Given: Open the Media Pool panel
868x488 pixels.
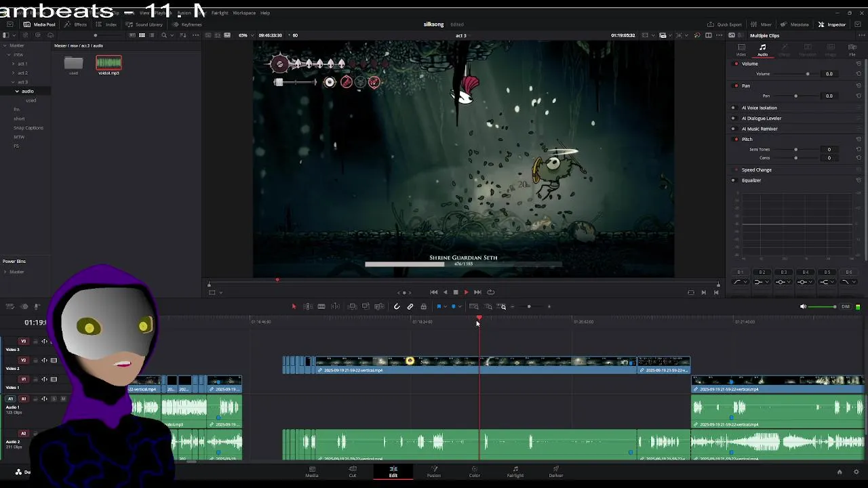Looking at the screenshot, I should tap(40, 24).
